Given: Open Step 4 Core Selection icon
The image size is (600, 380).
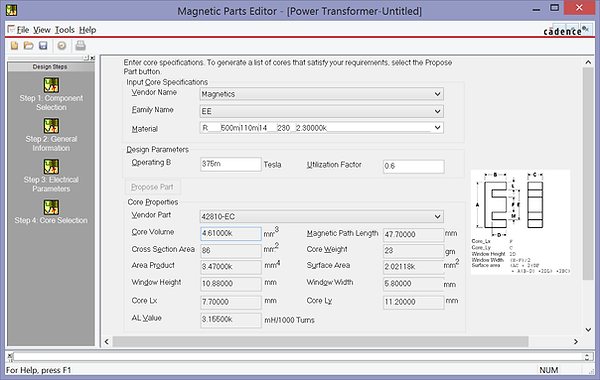Looking at the screenshot, I should coord(51,207).
